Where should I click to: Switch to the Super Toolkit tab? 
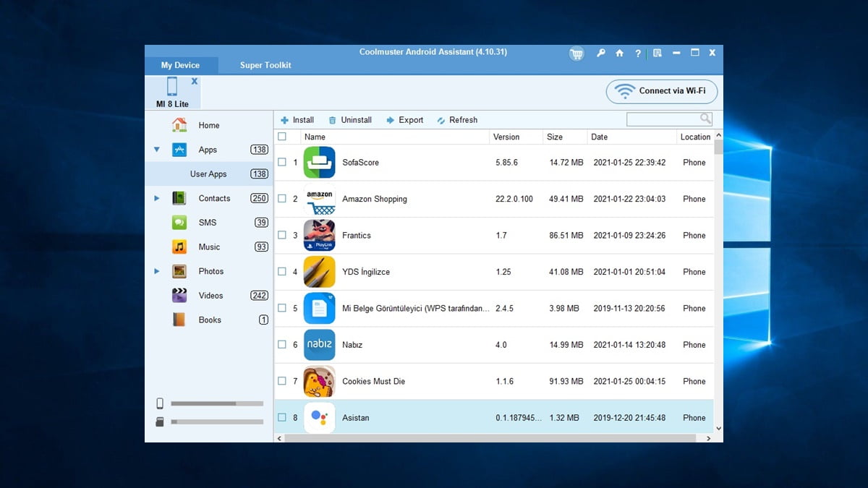pyautogui.click(x=265, y=65)
